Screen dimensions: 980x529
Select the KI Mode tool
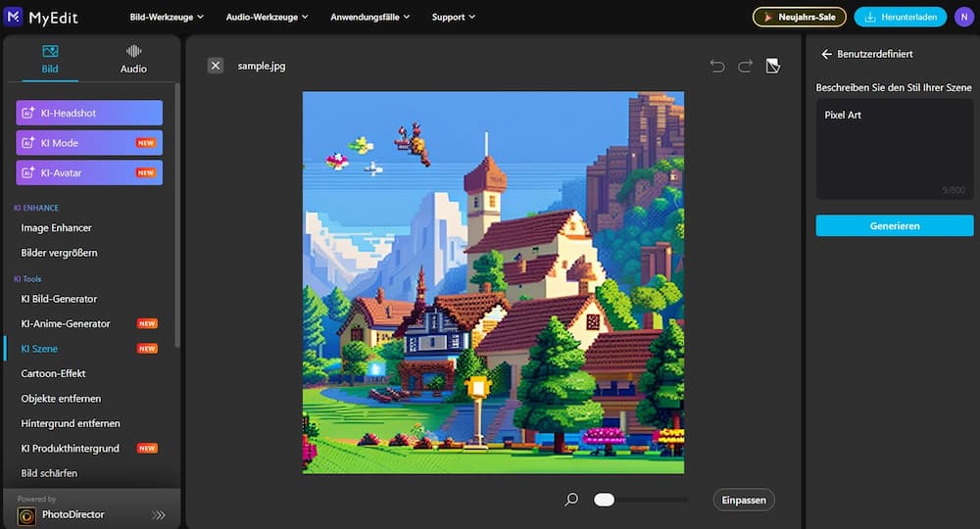click(x=89, y=143)
